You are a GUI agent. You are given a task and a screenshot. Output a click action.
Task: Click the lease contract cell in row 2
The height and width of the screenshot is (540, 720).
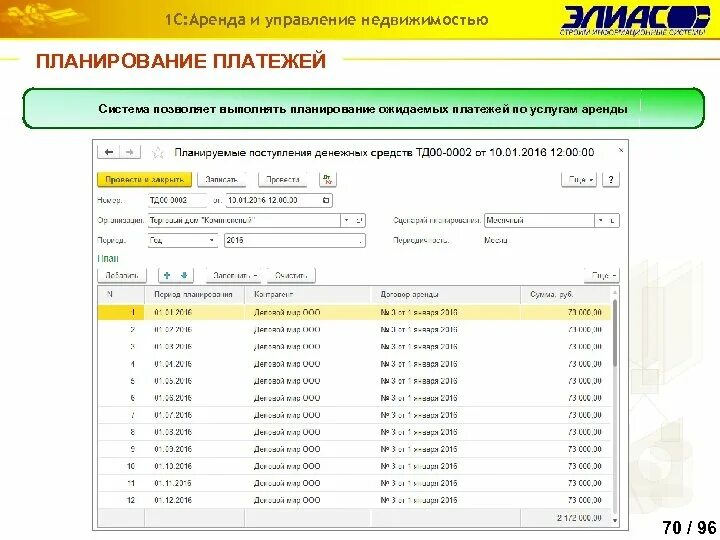tap(445, 330)
